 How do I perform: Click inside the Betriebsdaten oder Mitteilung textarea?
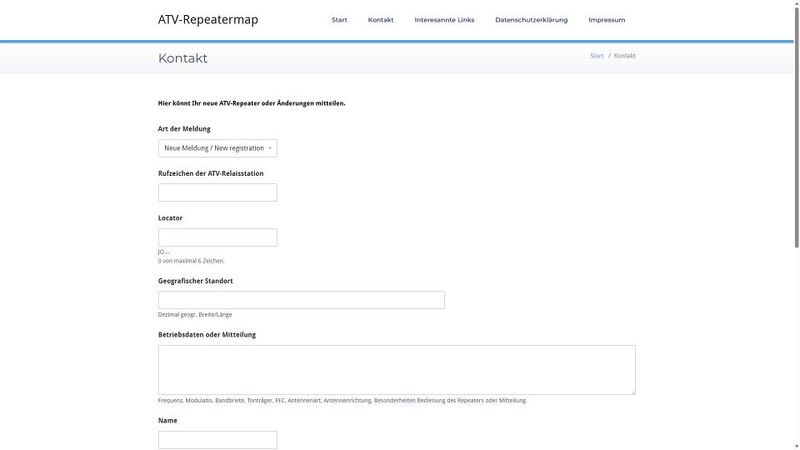point(396,370)
